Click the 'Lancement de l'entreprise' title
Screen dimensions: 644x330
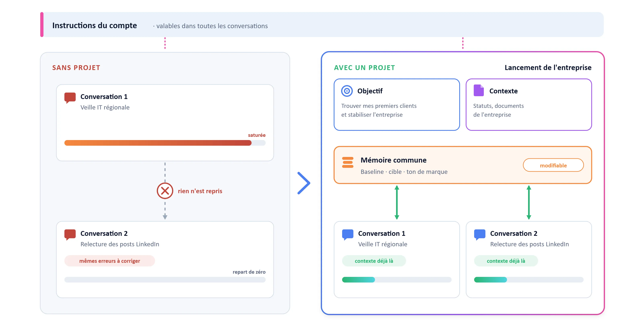click(x=548, y=68)
